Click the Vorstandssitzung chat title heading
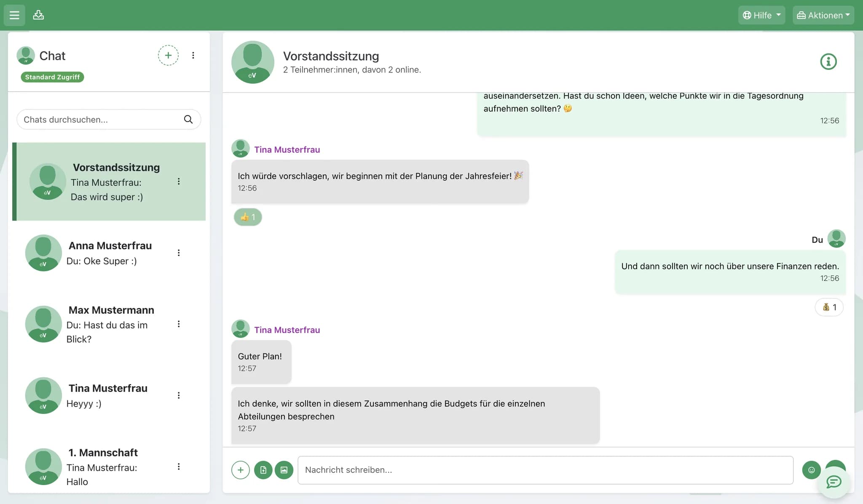The width and height of the screenshot is (863, 504). point(331,56)
